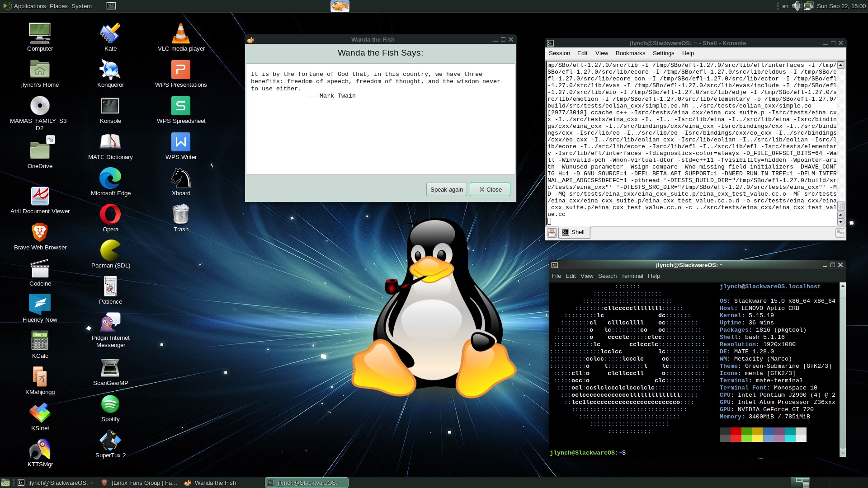This screenshot has width=868, height=488.
Task: Click the network tray icon
Action: tap(809, 6)
